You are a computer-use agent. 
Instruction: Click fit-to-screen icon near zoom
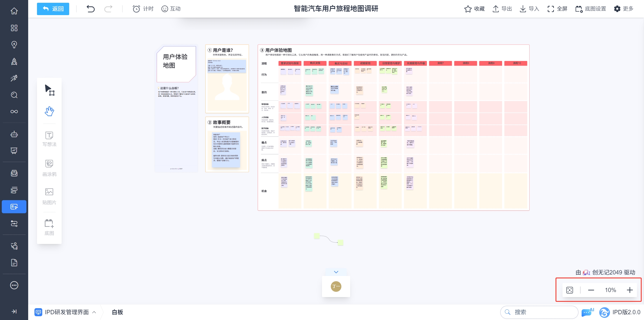coord(570,290)
